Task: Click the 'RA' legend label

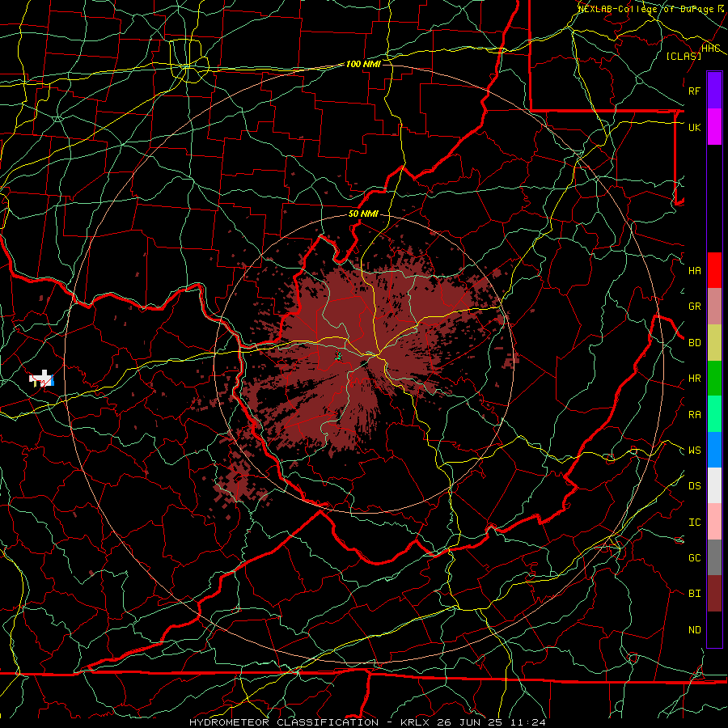Action: click(694, 415)
